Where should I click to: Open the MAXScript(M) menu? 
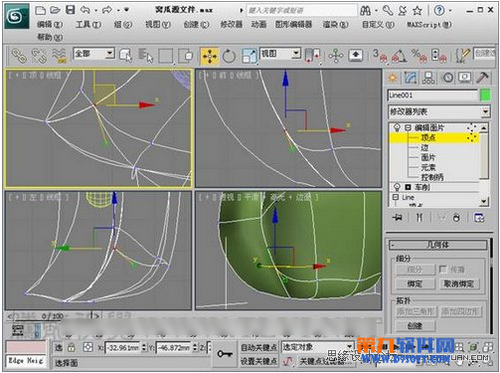(x=429, y=24)
